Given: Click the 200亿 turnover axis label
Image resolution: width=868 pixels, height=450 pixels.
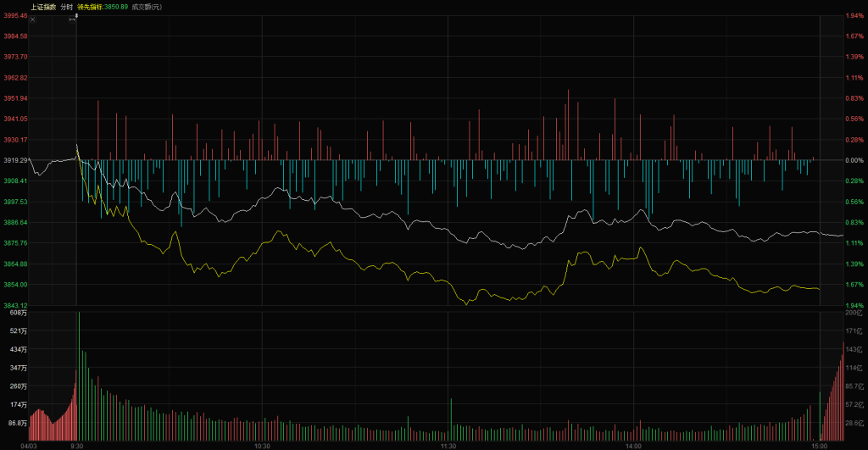Looking at the screenshot, I should (x=853, y=314).
